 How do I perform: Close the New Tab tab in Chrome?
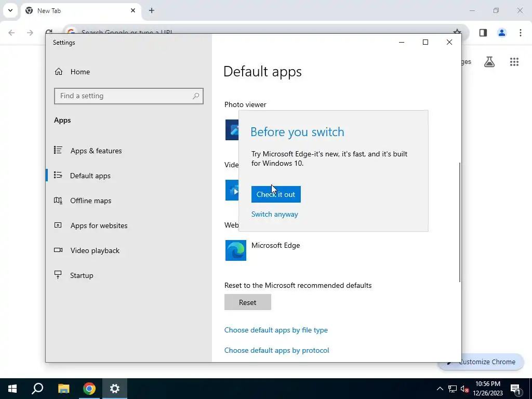pos(133,10)
